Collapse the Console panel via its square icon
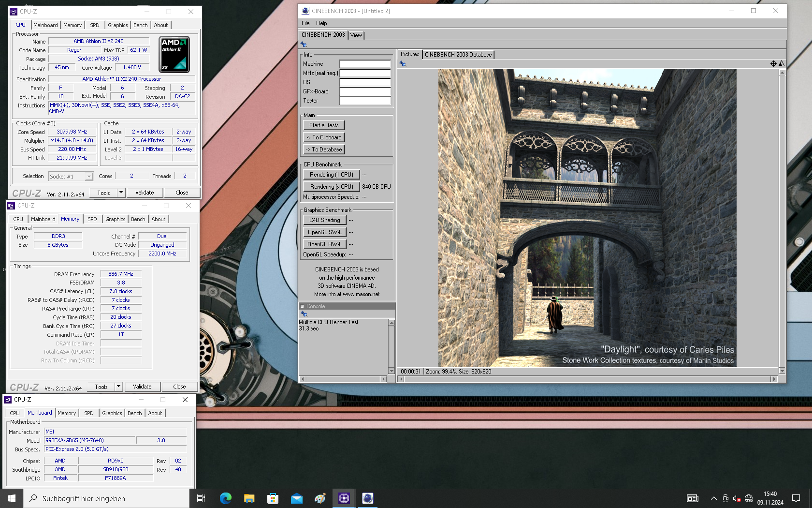The width and height of the screenshot is (812, 508). click(302, 306)
